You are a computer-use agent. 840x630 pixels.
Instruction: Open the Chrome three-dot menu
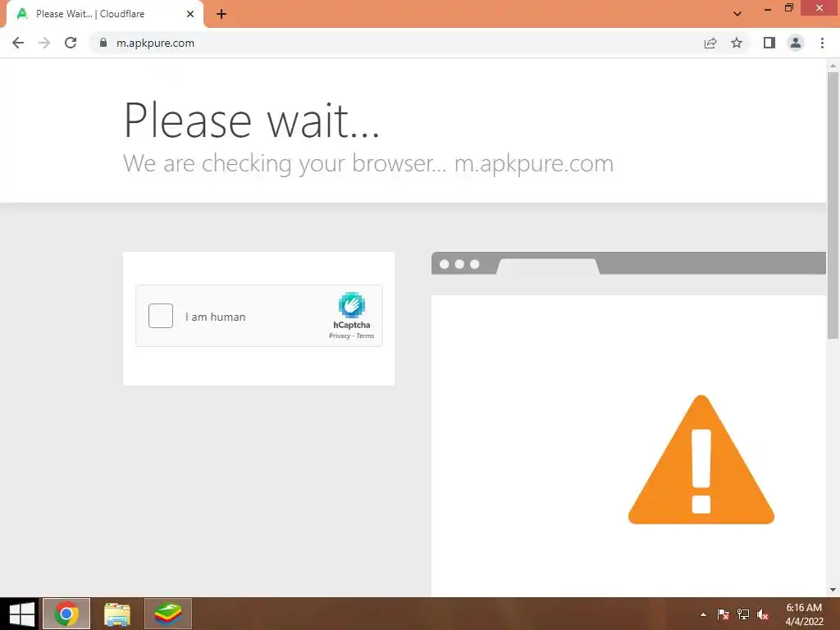tap(822, 43)
